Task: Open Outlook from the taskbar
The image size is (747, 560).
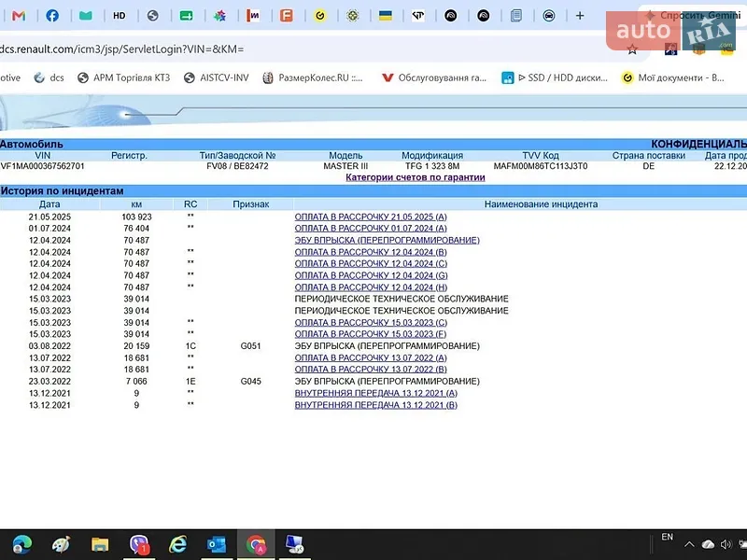Action: point(217,544)
